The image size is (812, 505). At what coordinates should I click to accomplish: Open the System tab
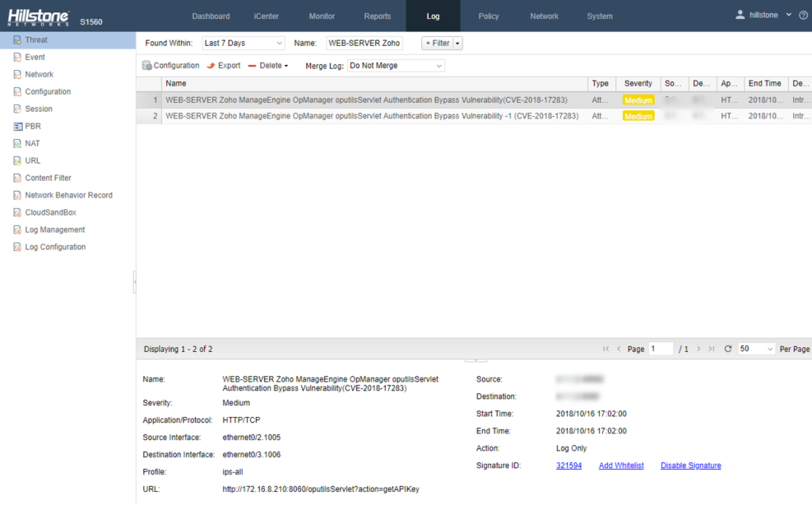point(600,16)
